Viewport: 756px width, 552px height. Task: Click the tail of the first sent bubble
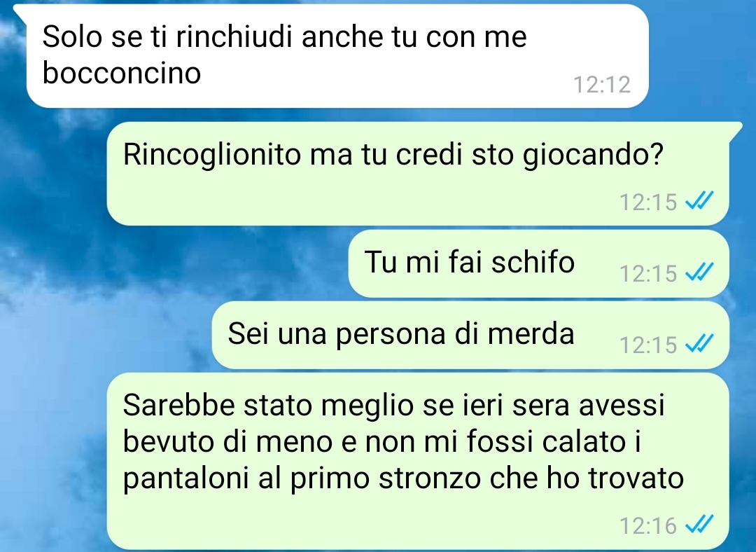click(x=735, y=130)
